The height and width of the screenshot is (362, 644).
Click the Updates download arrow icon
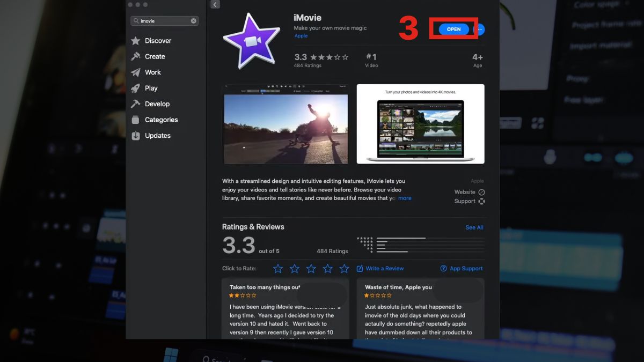[x=135, y=136]
